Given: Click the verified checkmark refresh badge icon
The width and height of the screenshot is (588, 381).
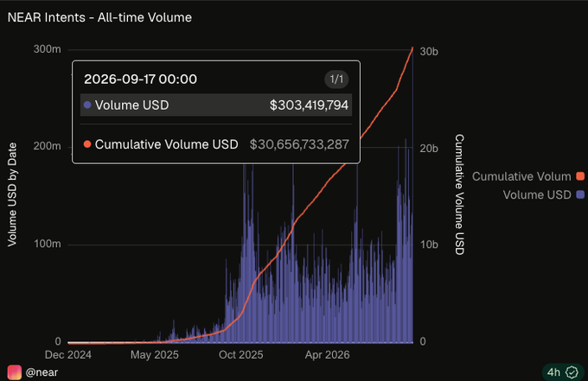Looking at the screenshot, I should 572,372.
